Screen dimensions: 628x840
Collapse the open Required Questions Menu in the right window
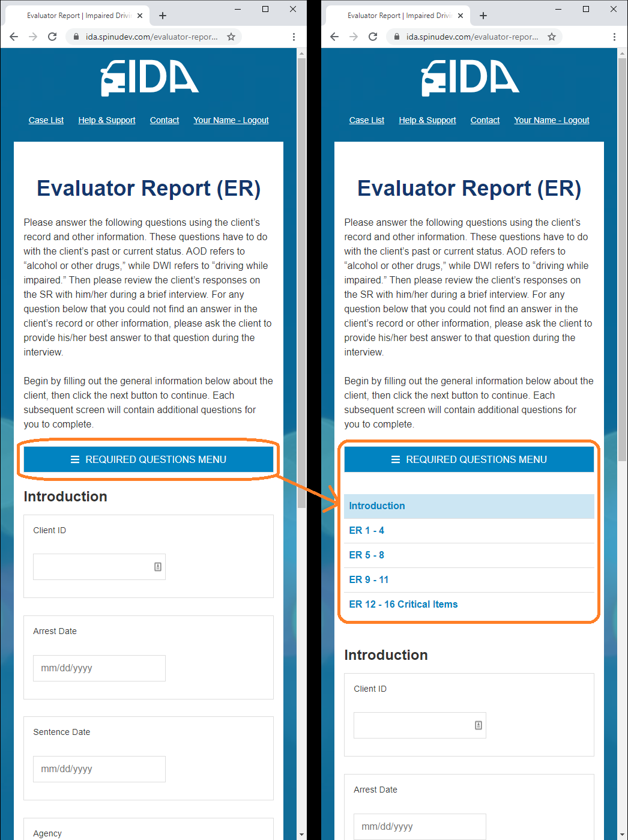469,459
